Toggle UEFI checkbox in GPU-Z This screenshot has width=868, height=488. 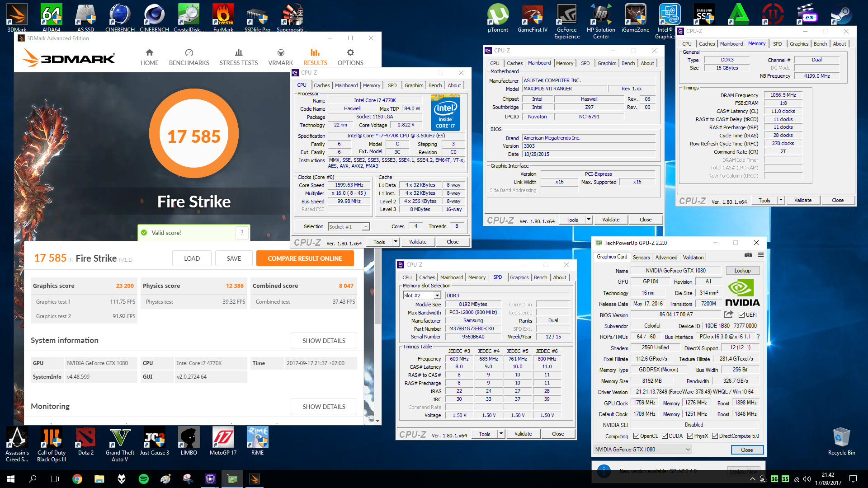coord(741,315)
